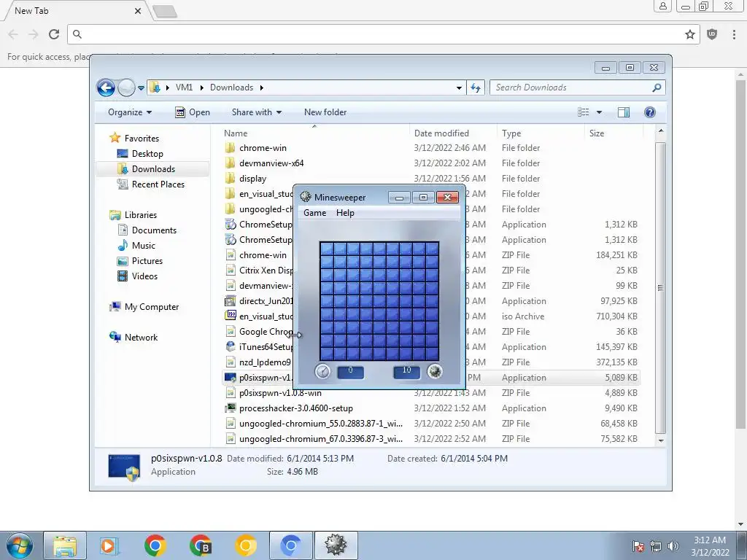Select the chrome-win folder icon

230,148
